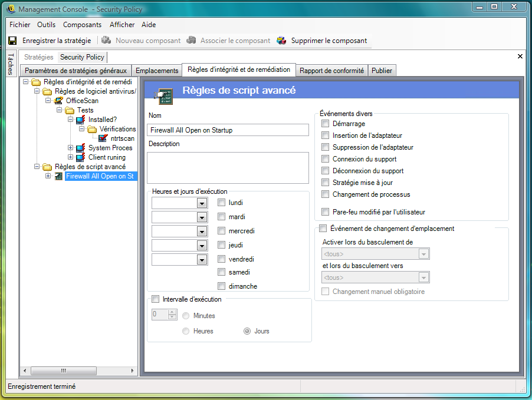Check the lundi day checkbox
Image resolution: width=532 pixels, height=400 pixels.
(222, 203)
